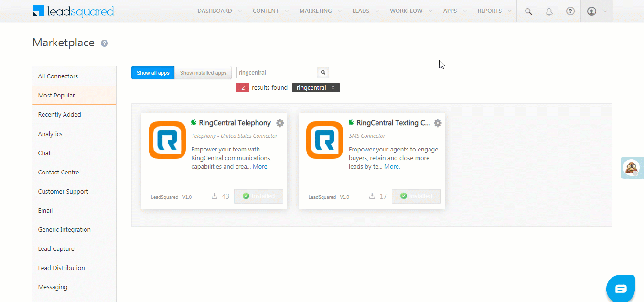644x302 pixels.
Task: Click the '17' download count
Action: tap(383, 196)
